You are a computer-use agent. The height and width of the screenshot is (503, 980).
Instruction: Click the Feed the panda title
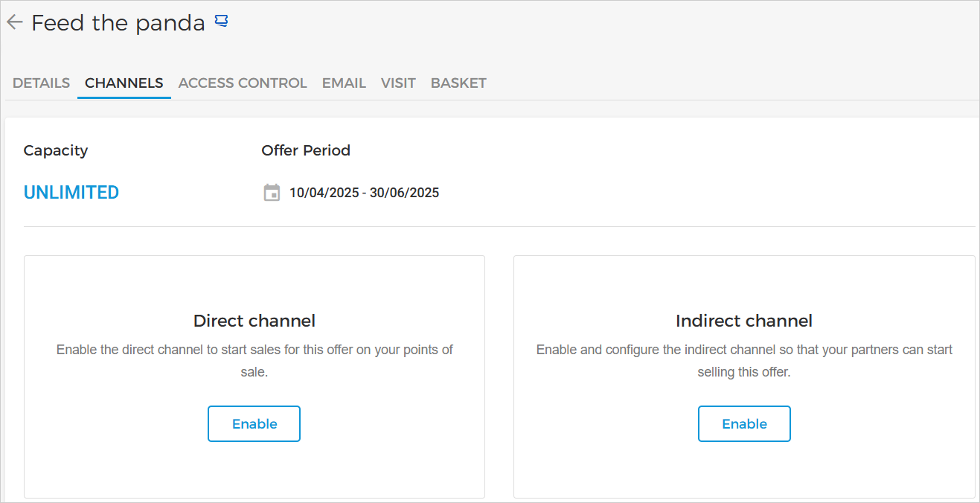pos(118,23)
